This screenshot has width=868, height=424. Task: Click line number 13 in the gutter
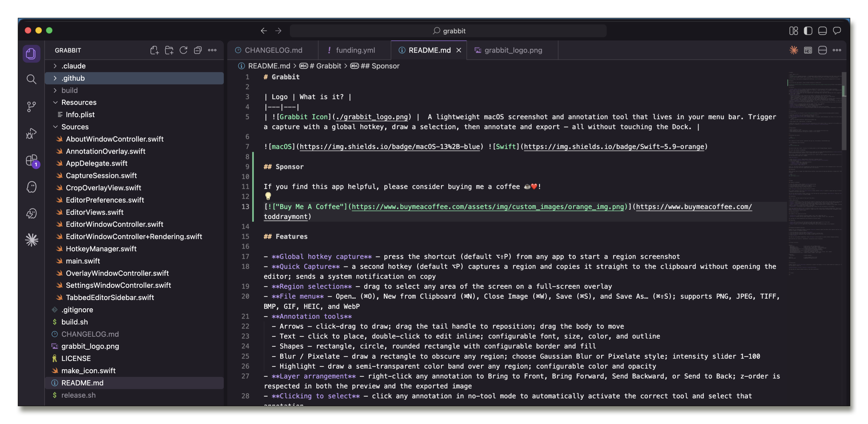click(245, 207)
